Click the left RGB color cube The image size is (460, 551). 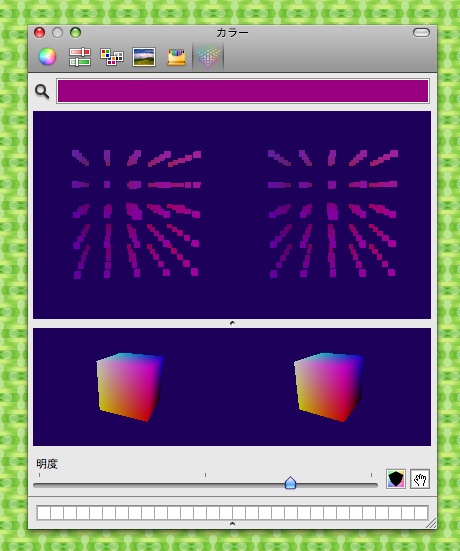pyautogui.click(x=130, y=387)
